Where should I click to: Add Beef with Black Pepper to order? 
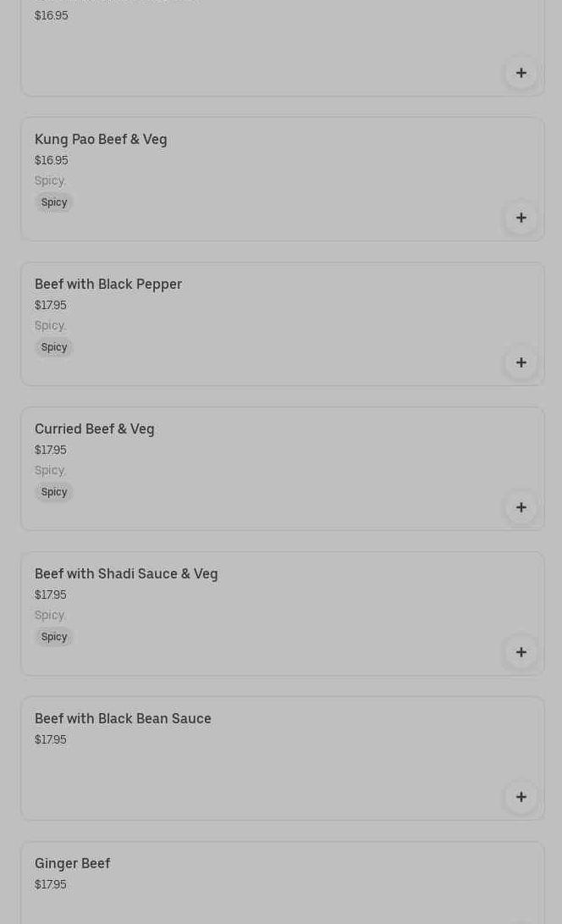[521, 362]
